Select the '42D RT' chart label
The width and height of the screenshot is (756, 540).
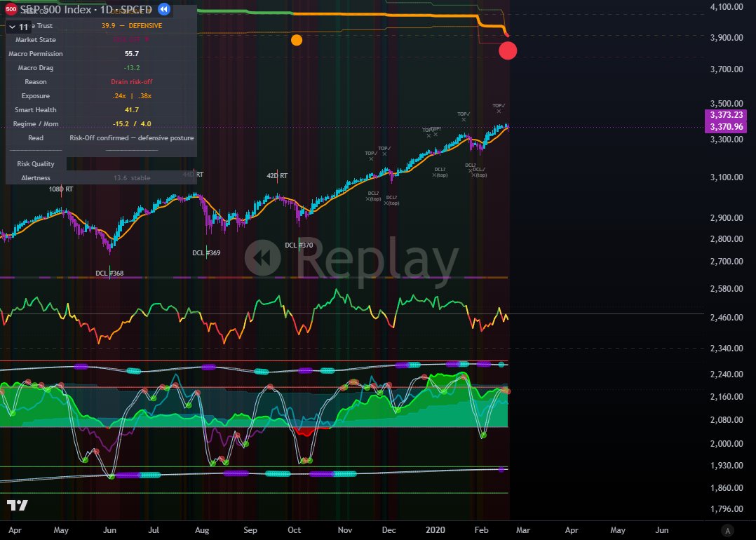coord(277,175)
